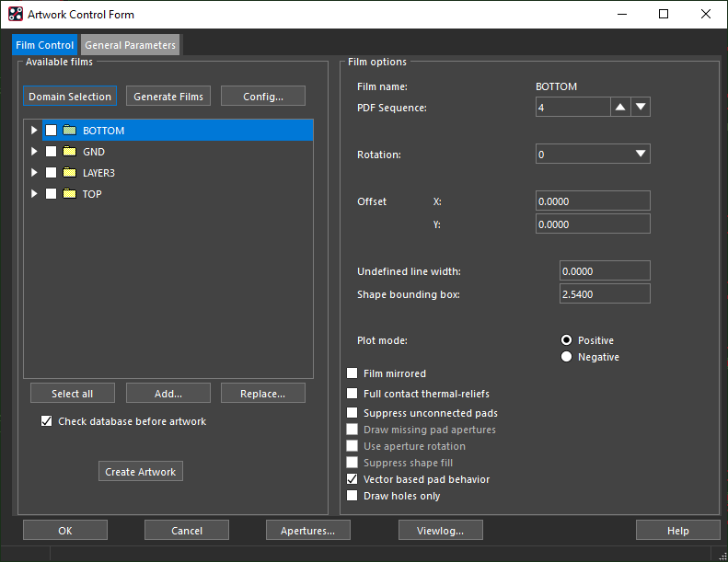Click Create Artwork button
This screenshot has height=562, width=728.
point(141,471)
